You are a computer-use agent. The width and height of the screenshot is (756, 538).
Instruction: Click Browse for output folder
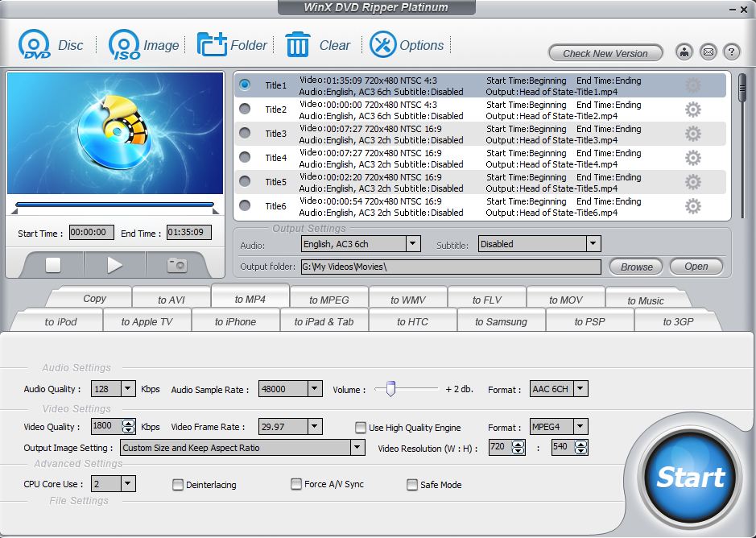(x=636, y=267)
